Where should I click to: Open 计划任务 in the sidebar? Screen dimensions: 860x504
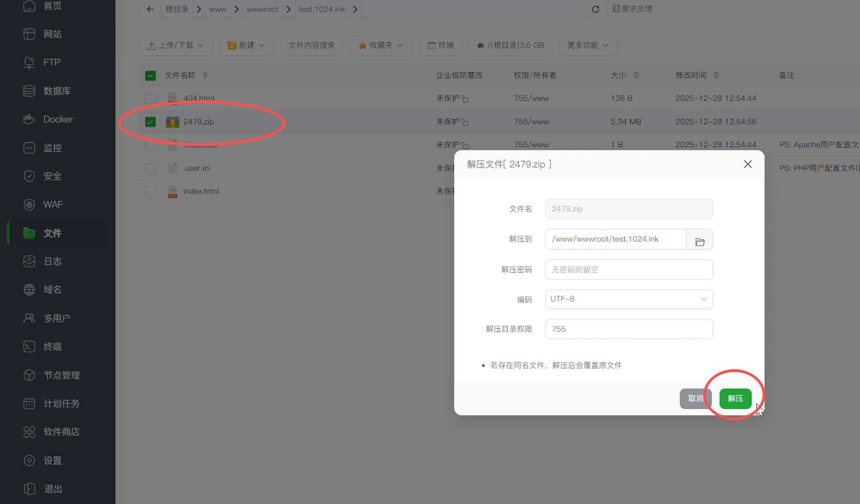(61, 403)
